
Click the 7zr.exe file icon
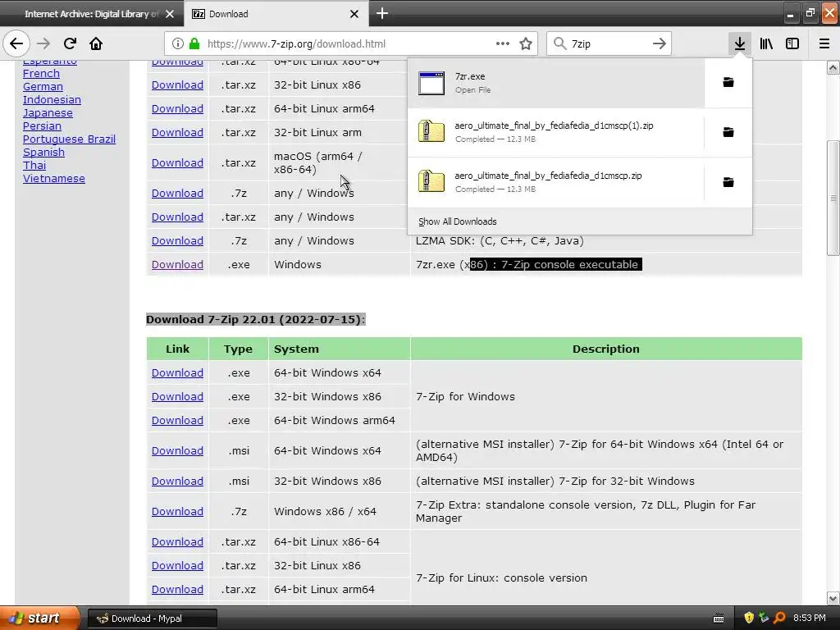coord(431,83)
